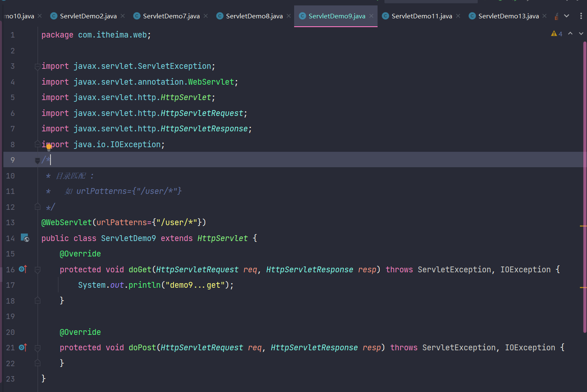The height and width of the screenshot is (392, 587).
Task: Click the lower orange warning stripe mark
Action: click(583, 287)
